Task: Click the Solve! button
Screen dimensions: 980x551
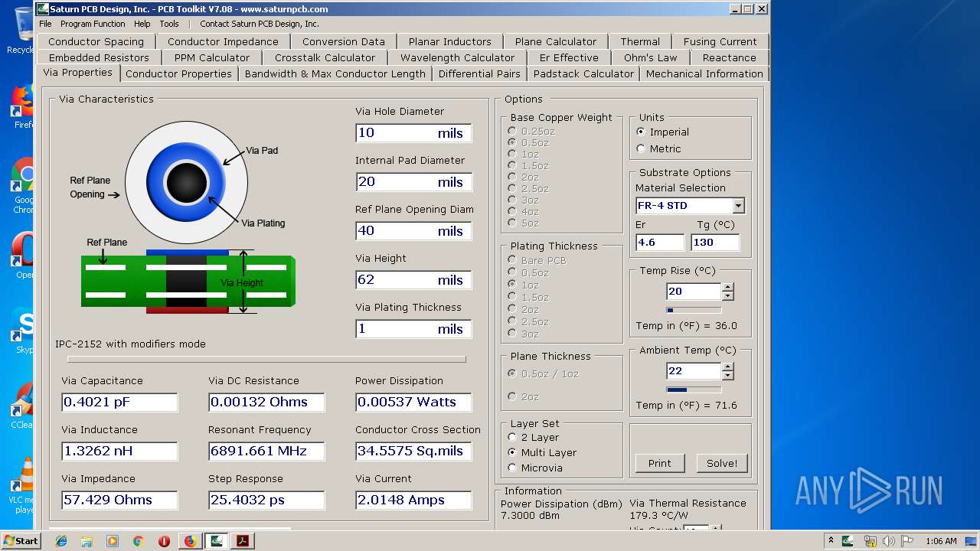Action: (x=722, y=463)
